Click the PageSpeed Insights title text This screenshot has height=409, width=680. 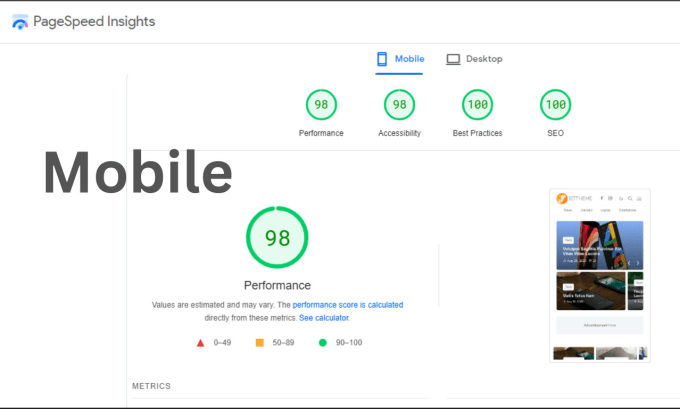tap(94, 21)
